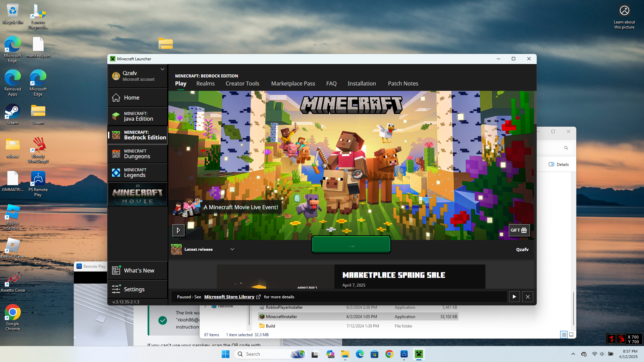This screenshot has height=362, width=644.
Task: Select the PS Remote Play desktop shortcut
Action: click(38, 184)
